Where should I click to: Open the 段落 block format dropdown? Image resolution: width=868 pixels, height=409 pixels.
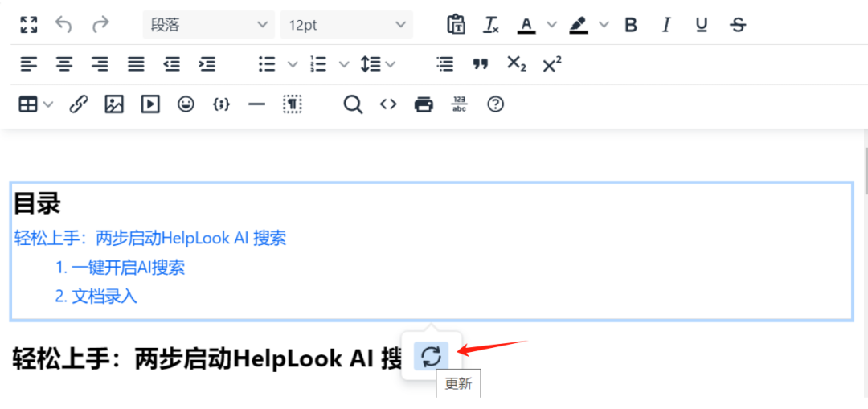[x=209, y=25]
